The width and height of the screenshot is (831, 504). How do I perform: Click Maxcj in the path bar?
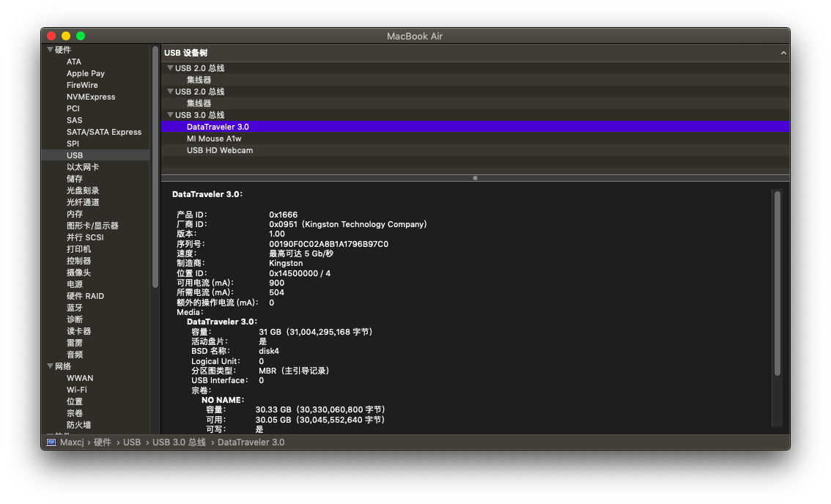72,442
